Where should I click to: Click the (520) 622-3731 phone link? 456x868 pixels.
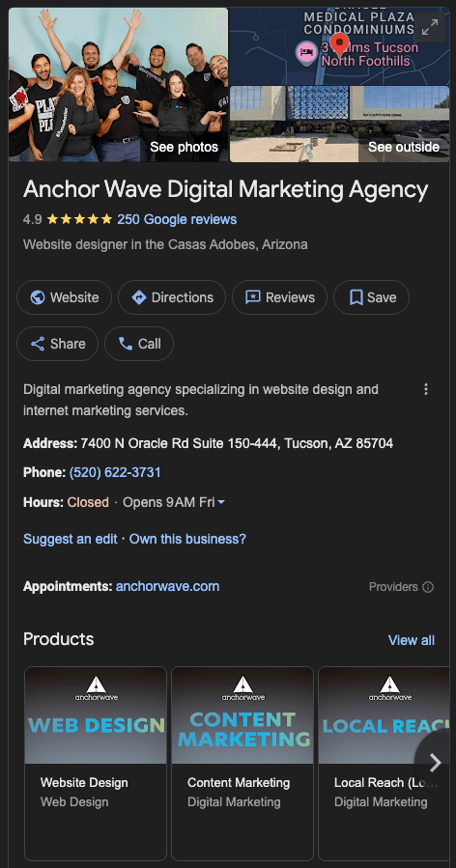click(115, 472)
